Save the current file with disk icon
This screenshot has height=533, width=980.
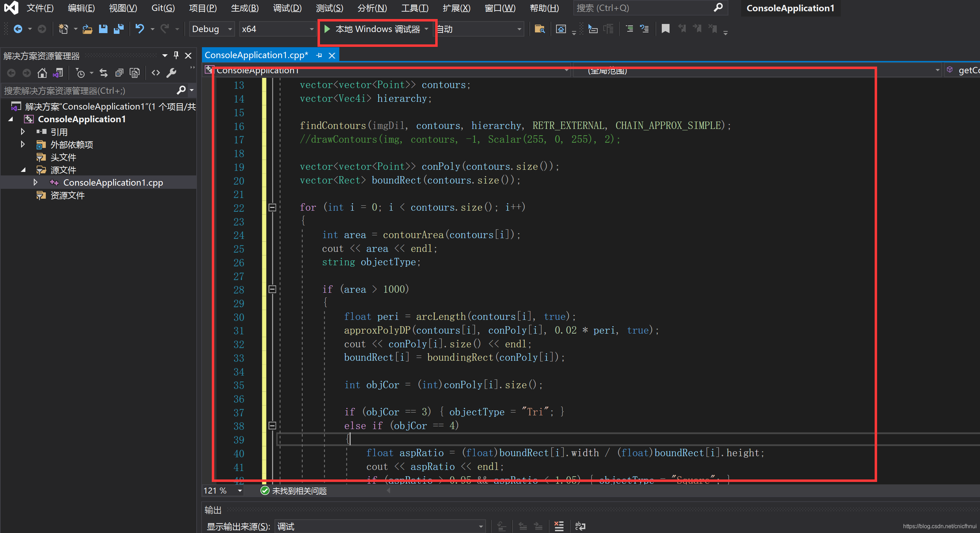point(103,29)
